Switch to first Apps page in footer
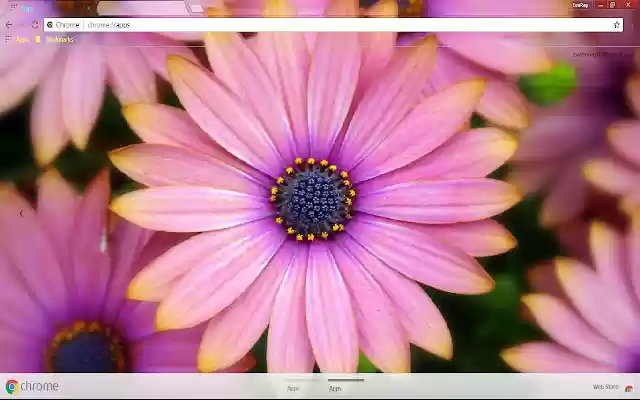Screen dimensions: 640x400 tap(293, 388)
